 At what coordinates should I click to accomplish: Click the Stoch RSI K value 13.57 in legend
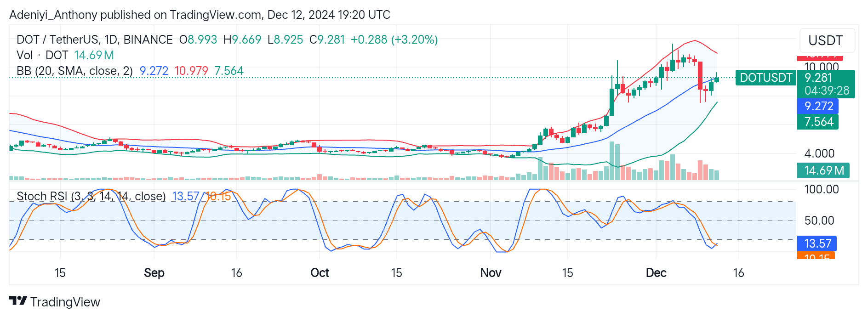(x=185, y=196)
